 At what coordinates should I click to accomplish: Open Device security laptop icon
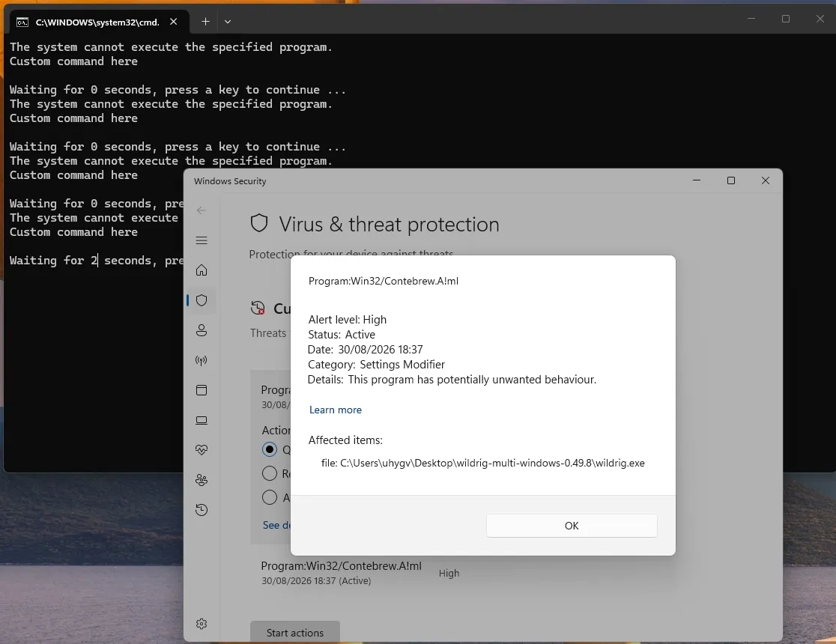[202, 420]
